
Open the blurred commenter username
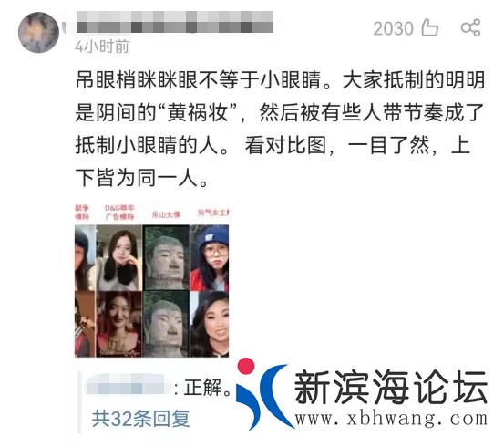175,22
